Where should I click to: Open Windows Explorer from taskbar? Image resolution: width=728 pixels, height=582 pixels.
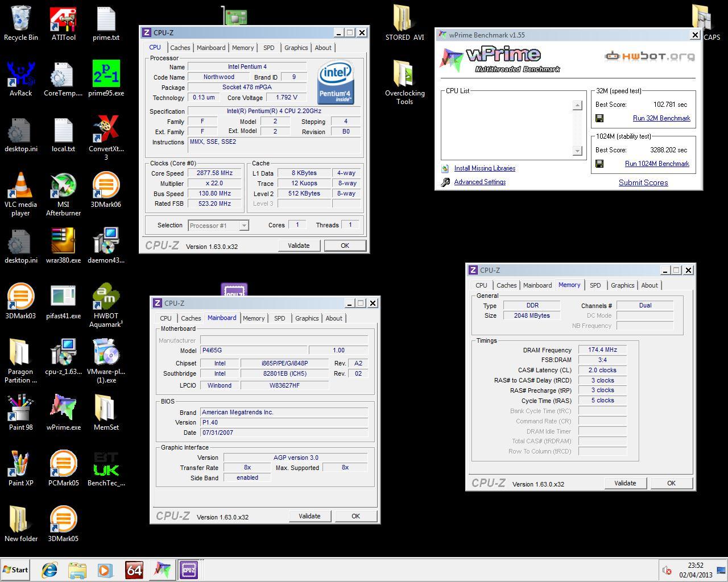[77, 570]
